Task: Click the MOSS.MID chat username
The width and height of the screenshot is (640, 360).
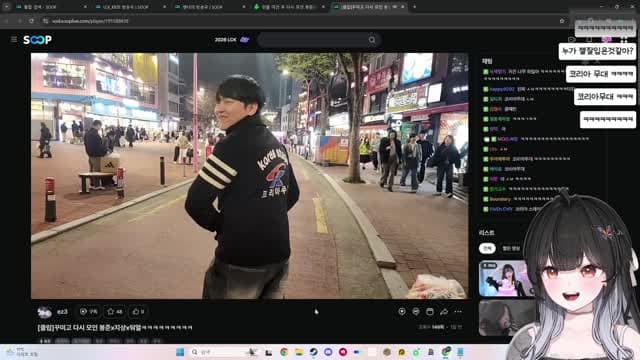Action: tap(507, 139)
